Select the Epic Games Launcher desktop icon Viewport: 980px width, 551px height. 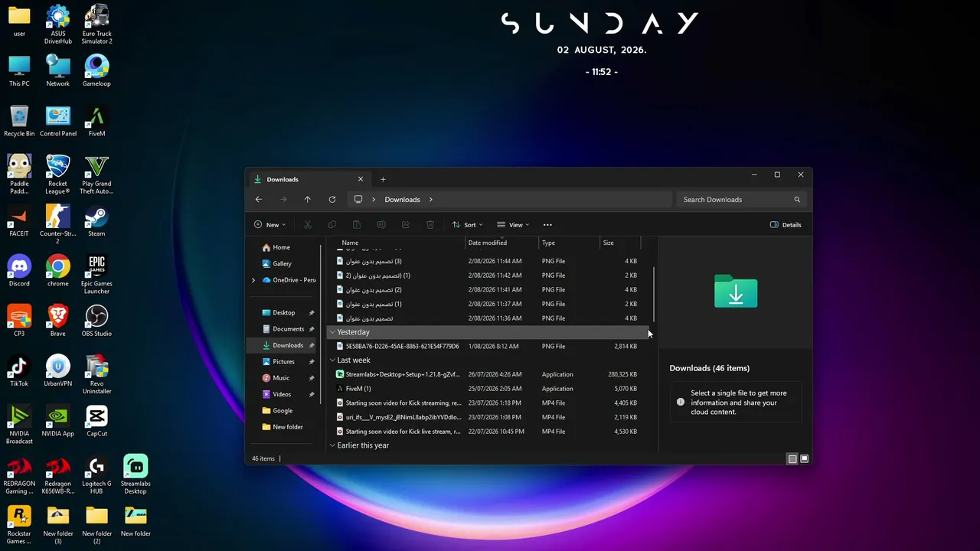tap(96, 274)
